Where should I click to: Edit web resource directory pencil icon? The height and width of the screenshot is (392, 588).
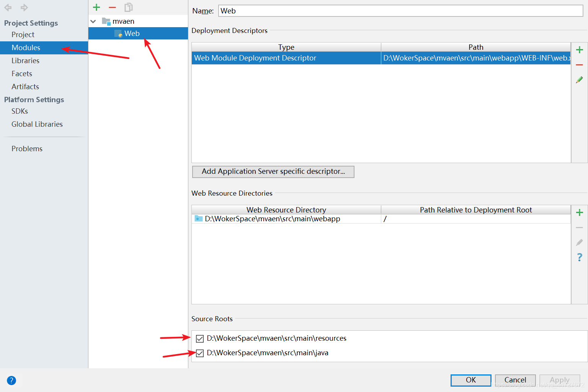[580, 242]
